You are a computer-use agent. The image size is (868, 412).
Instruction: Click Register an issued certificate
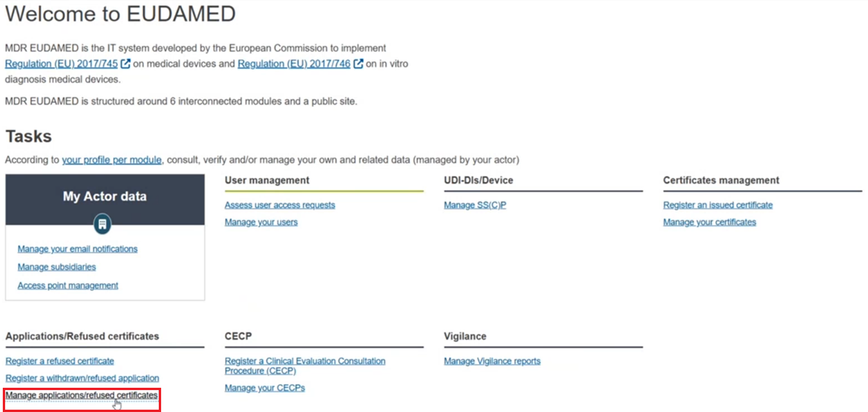tap(718, 205)
